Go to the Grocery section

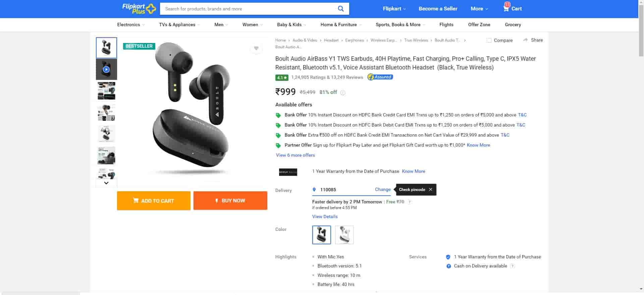pyautogui.click(x=513, y=25)
